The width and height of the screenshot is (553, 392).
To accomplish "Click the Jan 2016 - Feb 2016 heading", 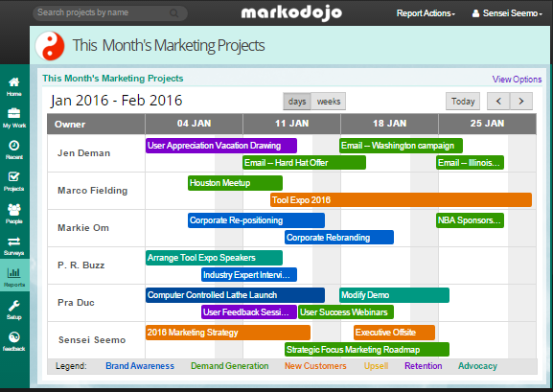I will [116, 101].
